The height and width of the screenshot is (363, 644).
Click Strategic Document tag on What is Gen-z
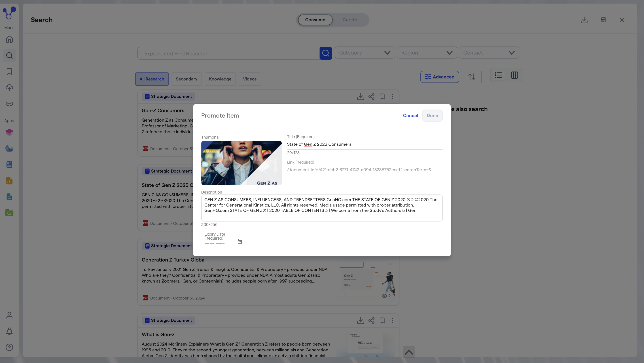pyautogui.click(x=168, y=321)
